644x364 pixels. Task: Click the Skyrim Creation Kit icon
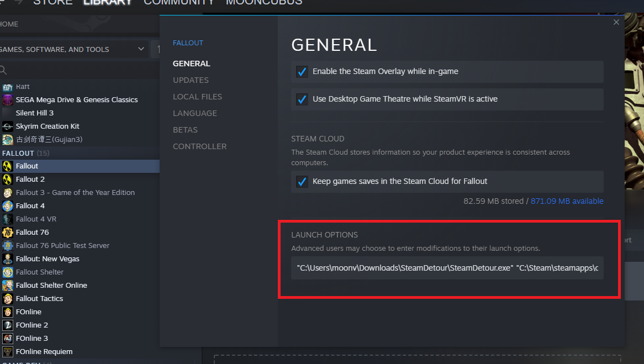[8, 126]
